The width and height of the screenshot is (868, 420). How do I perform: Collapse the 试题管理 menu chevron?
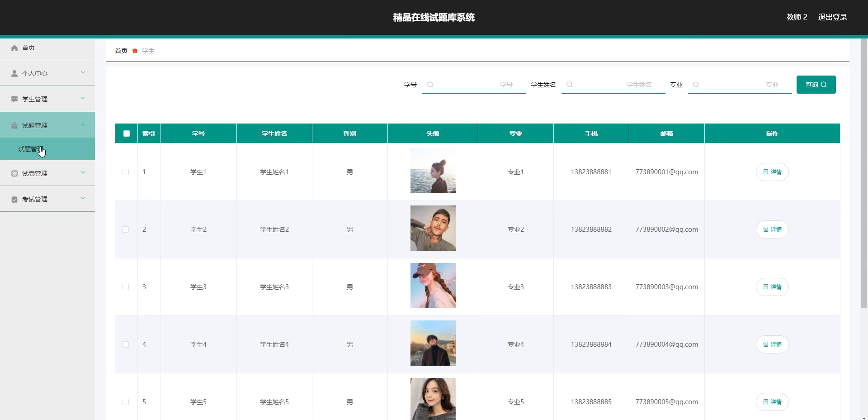[x=83, y=124]
